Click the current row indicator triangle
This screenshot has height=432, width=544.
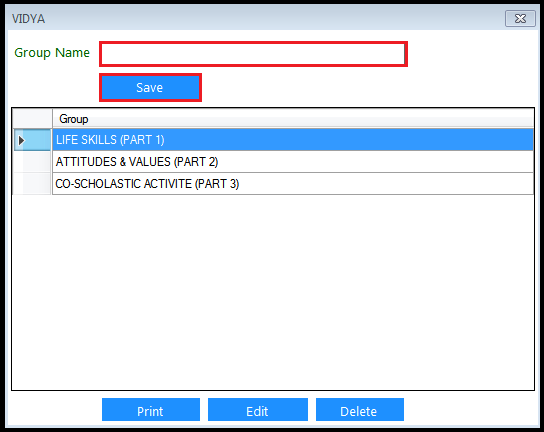[22, 140]
